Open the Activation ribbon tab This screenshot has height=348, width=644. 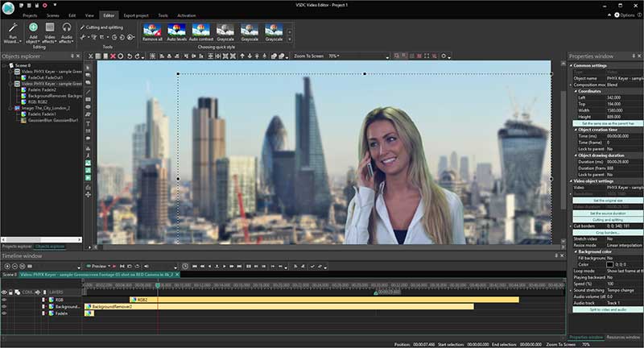(187, 15)
